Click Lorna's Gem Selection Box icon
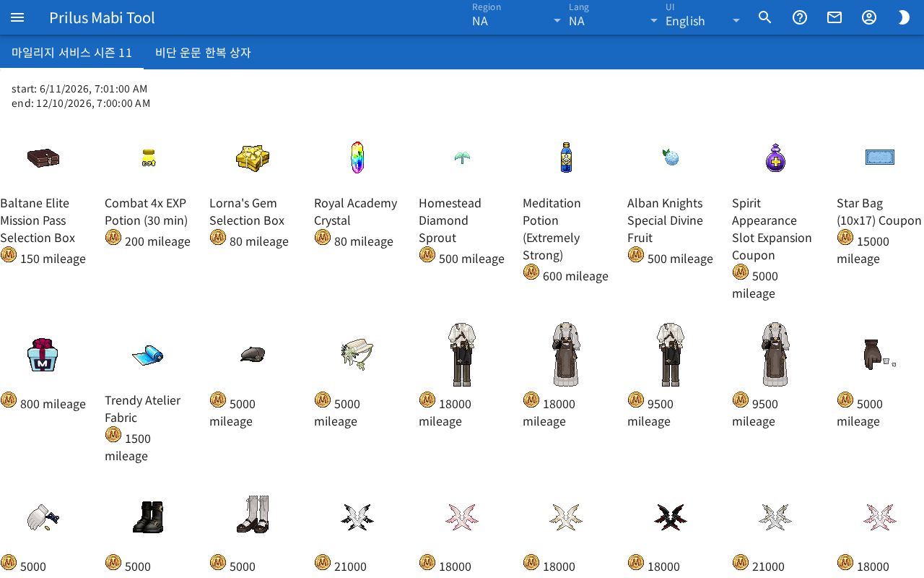The width and height of the screenshot is (924, 578). [x=253, y=158]
